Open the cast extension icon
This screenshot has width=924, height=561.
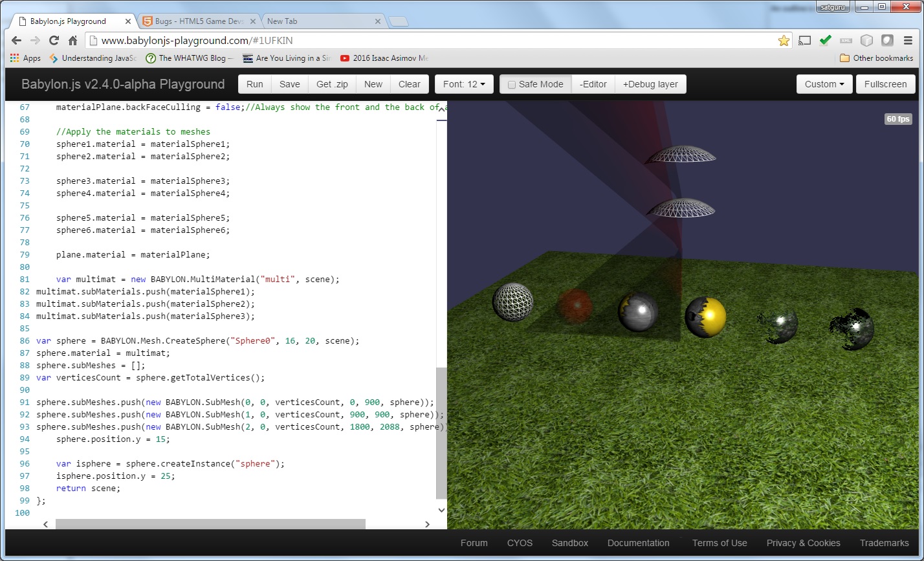(x=804, y=41)
